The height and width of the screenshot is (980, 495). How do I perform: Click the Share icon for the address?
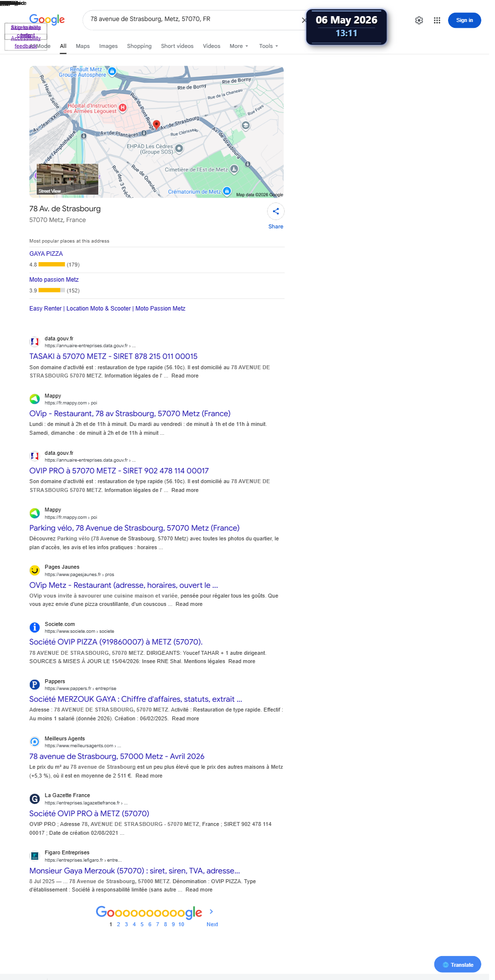tap(276, 211)
